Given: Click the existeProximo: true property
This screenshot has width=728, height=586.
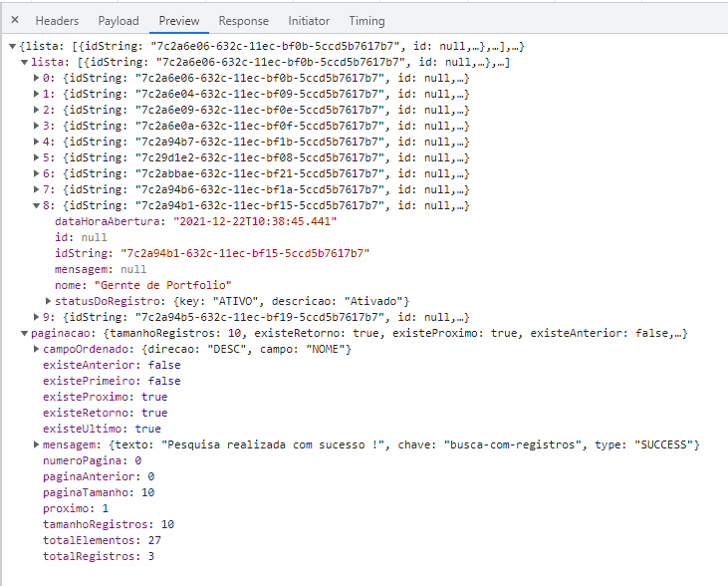Looking at the screenshot, I should click(x=105, y=397).
